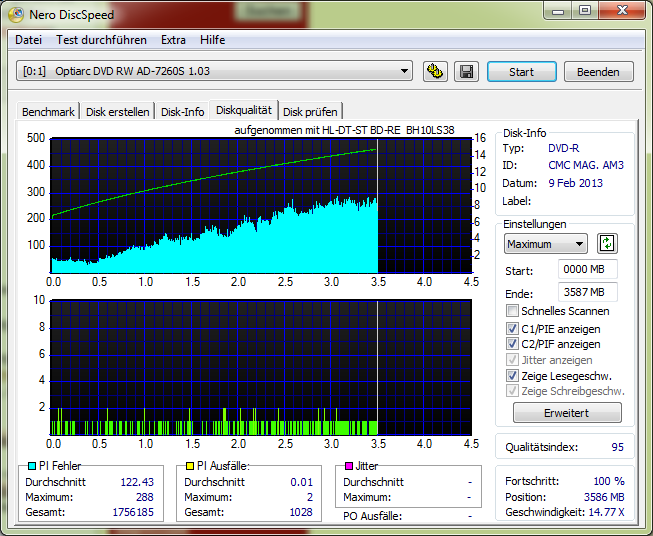Maximize the Nero DiscSpeed window
The width and height of the screenshot is (653, 536).
(585, 11)
